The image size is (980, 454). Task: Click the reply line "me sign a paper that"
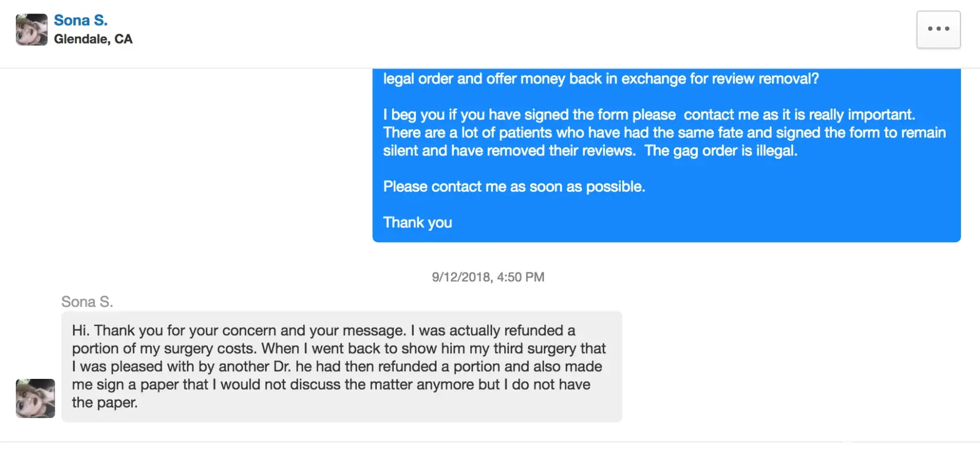pyautogui.click(x=331, y=384)
